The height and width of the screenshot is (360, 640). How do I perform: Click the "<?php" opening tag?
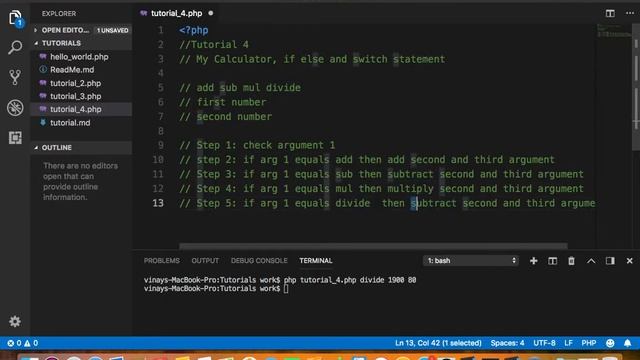point(193,31)
